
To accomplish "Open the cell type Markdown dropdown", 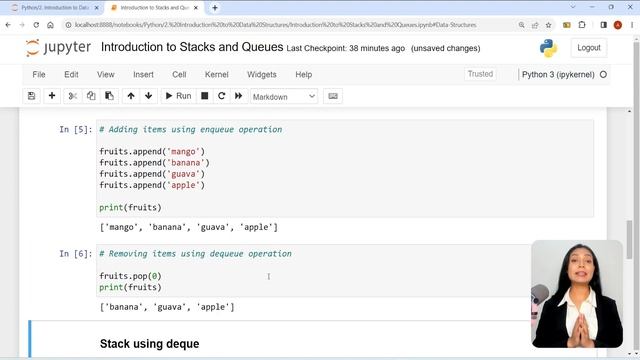I will [x=284, y=97].
